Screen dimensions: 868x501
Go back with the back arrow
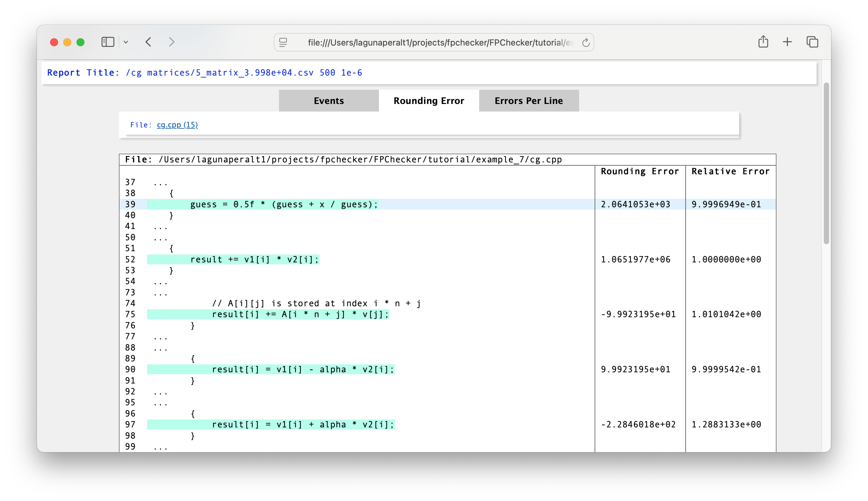(148, 42)
